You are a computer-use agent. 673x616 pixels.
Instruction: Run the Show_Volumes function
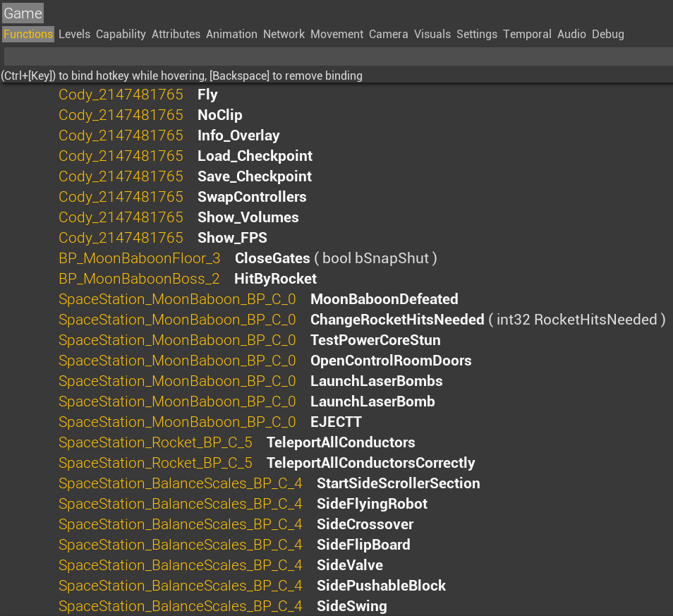click(248, 217)
